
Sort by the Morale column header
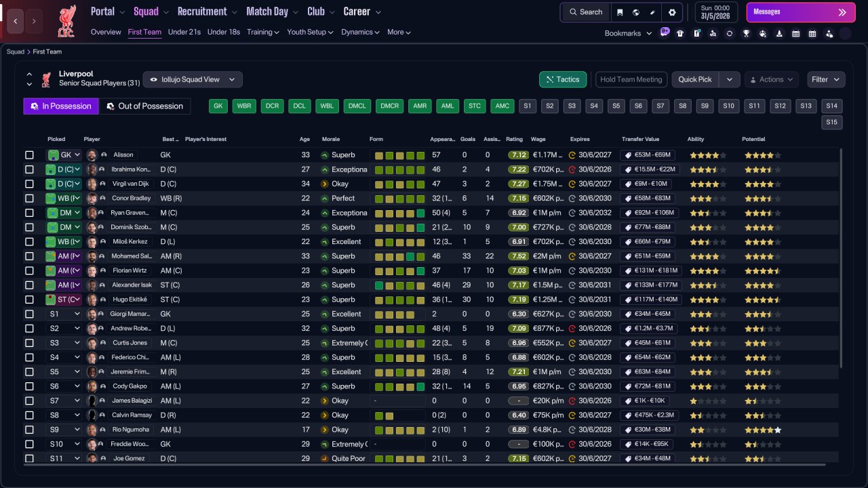click(x=331, y=139)
